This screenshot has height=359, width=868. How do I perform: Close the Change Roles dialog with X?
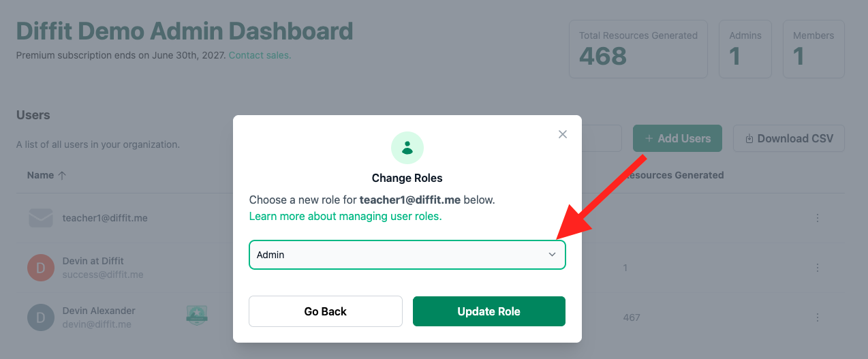563,134
